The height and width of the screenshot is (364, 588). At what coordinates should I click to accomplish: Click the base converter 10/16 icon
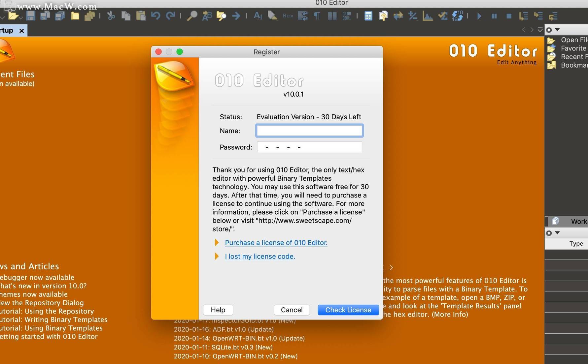point(457,15)
